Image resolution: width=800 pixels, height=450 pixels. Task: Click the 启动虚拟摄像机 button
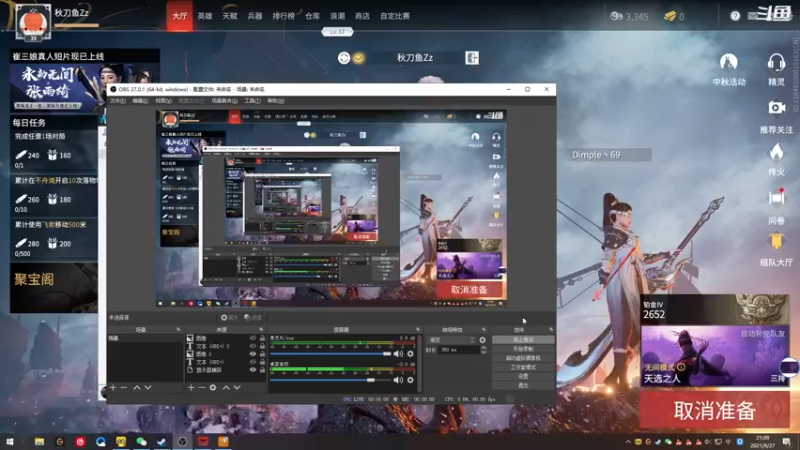coord(523,358)
